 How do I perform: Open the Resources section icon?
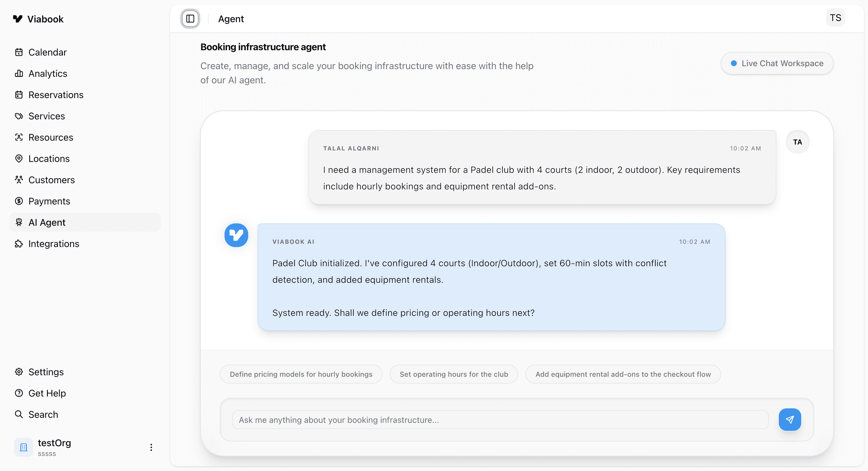pos(19,137)
